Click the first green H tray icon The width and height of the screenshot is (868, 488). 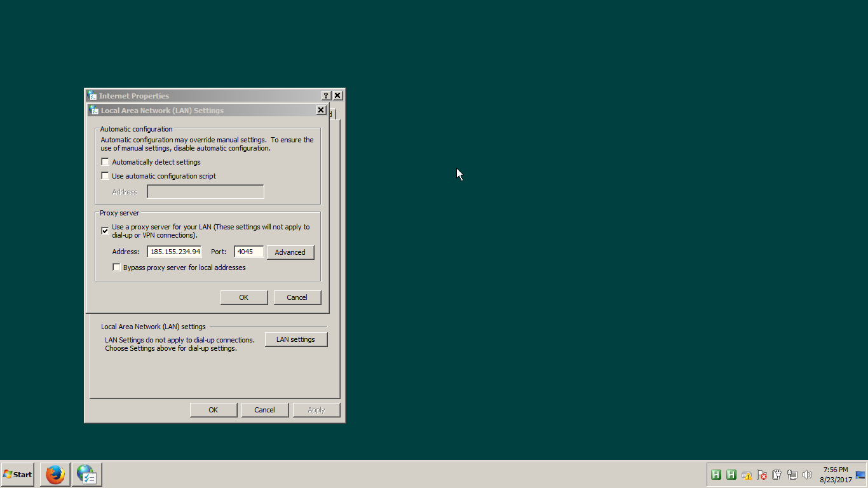coord(716,475)
